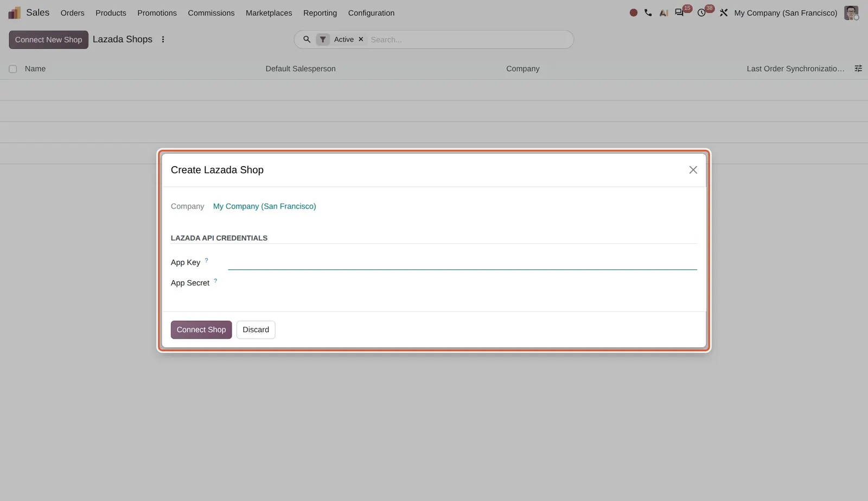Open the user avatar menu
The height and width of the screenshot is (501, 868).
851,12
